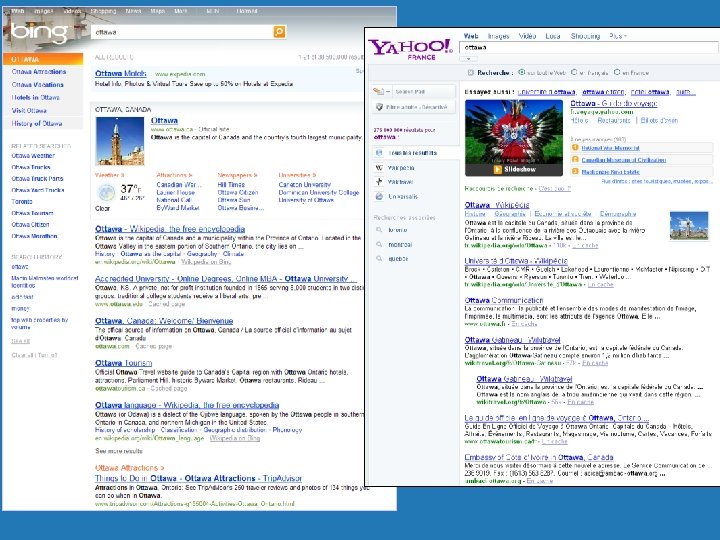Switch to Yahoo Shopping tab

585,36
